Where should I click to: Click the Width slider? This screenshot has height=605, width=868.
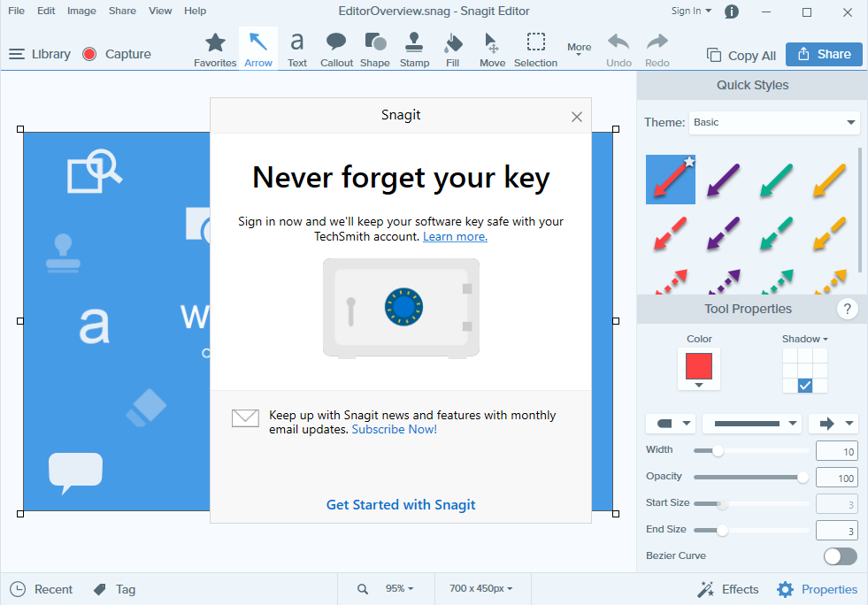[751, 450]
